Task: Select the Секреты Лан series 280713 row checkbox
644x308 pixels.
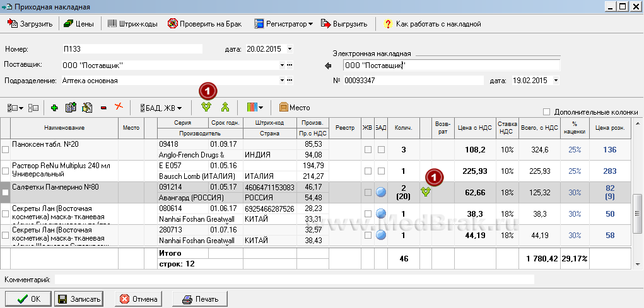Action: pyautogui.click(x=5, y=235)
